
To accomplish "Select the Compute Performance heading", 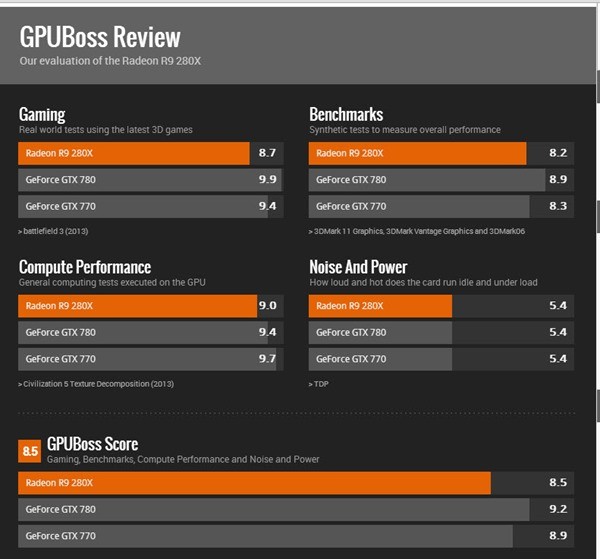I will coord(85,267).
